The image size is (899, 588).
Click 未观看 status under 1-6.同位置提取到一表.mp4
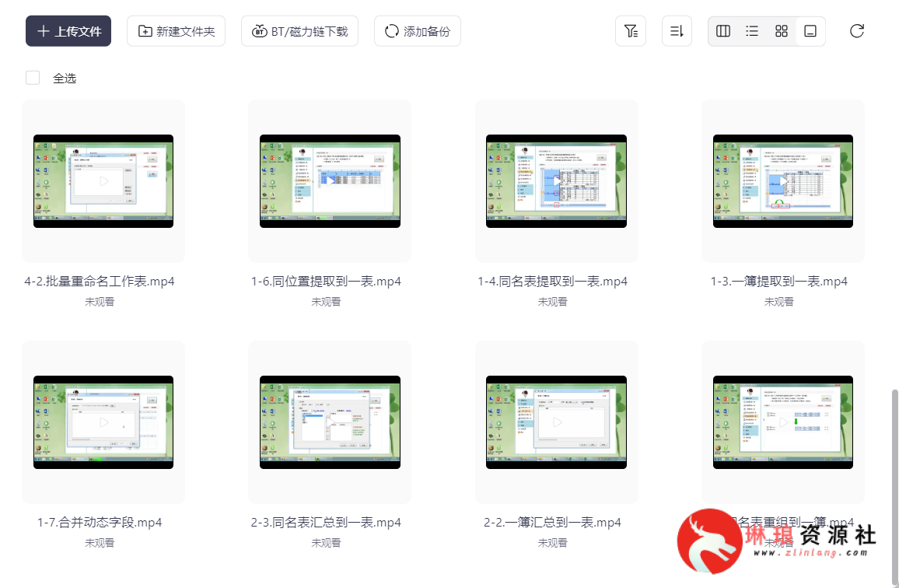point(326,302)
